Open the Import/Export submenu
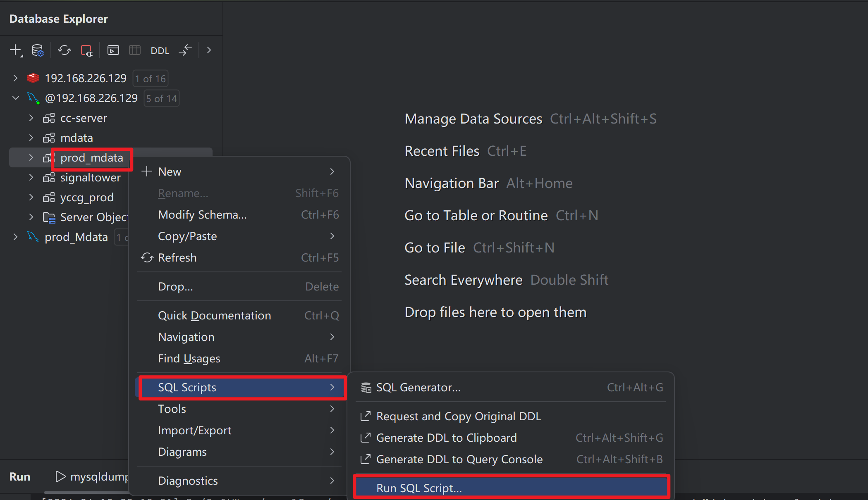 194,430
